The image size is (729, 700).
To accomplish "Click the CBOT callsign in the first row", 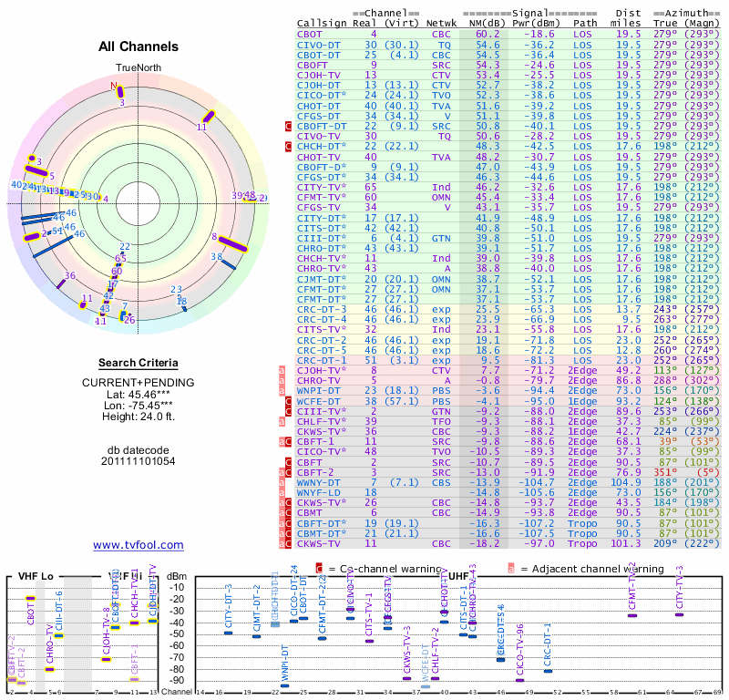I will (308, 34).
